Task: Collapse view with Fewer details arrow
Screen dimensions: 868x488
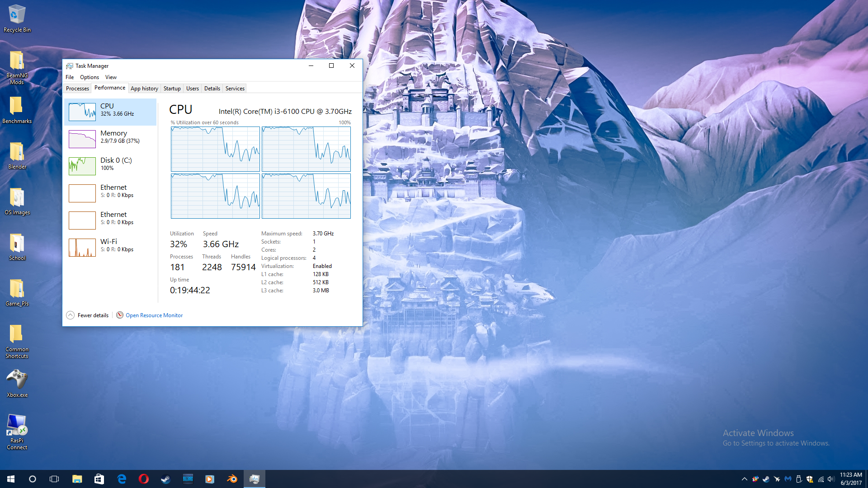Action: 71,315
